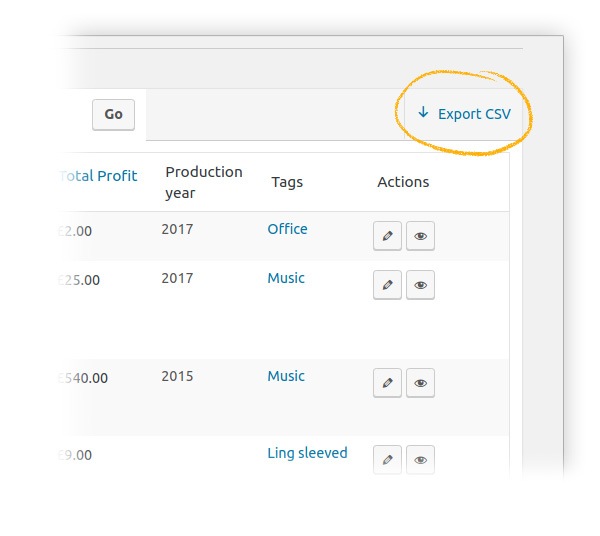Open the Music tag in 2015 row
The image size is (600, 536).
coord(286,376)
